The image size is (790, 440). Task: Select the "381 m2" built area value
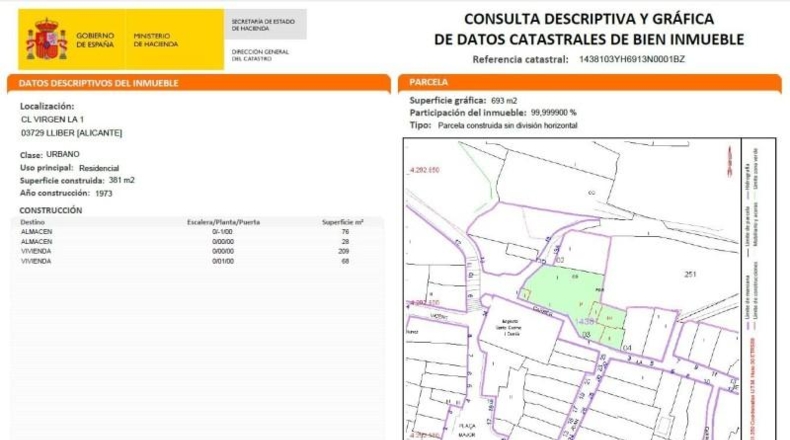tap(121, 180)
